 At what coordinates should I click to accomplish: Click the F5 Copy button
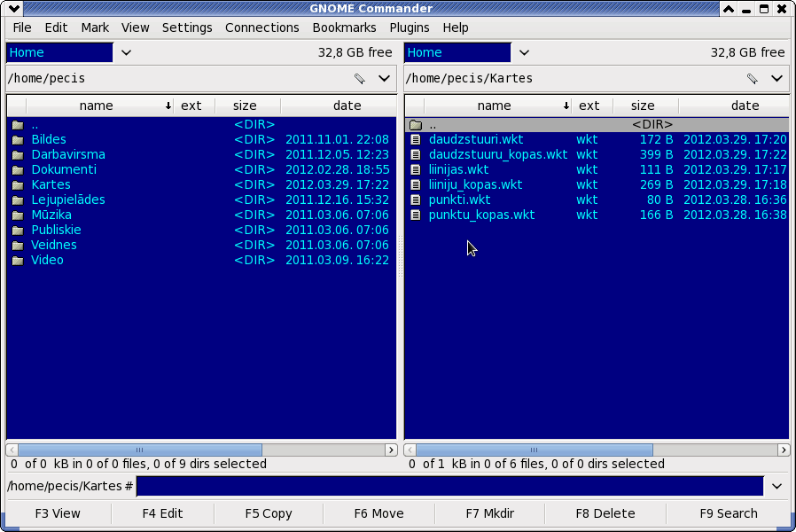click(269, 513)
